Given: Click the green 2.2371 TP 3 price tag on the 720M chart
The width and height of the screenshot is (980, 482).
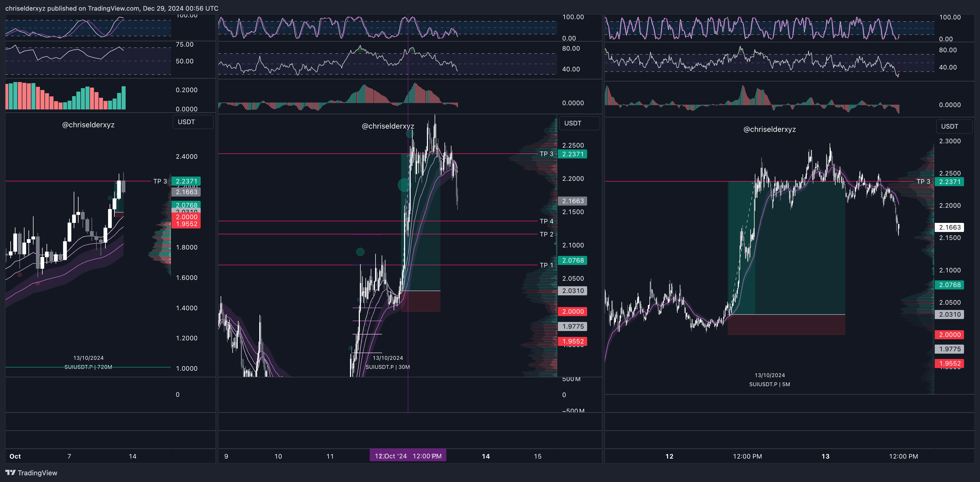Looking at the screenshot, I should point(186,181).
